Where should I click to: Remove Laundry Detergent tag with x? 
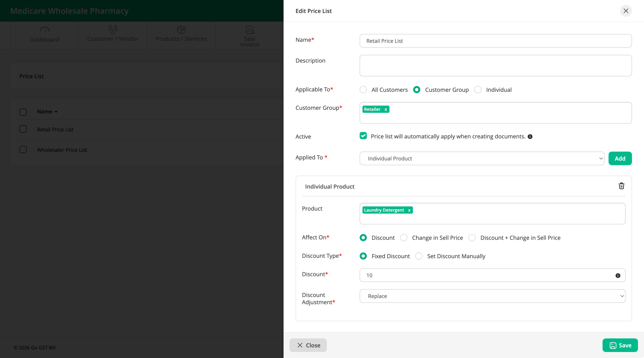(x=409, y=210)
